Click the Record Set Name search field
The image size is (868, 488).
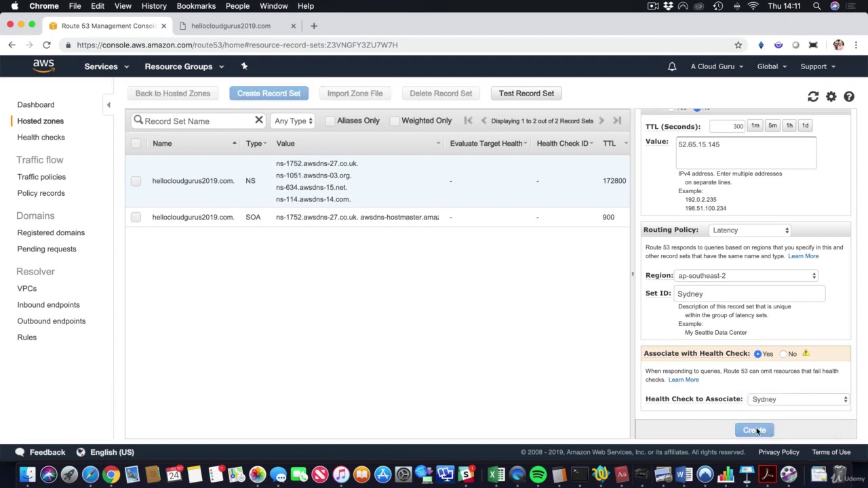click(x=198, y=121)
